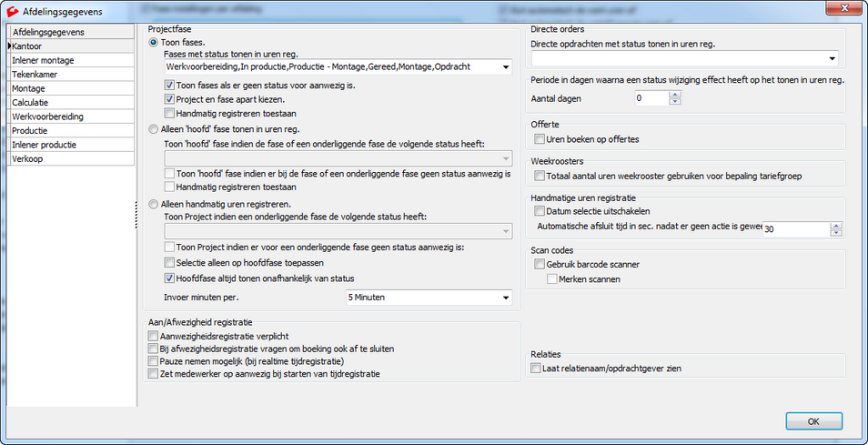The width and height of the screenshot is (868, 445).
Task: Click the red app icon in title bar
Action: tap(11, 11)
